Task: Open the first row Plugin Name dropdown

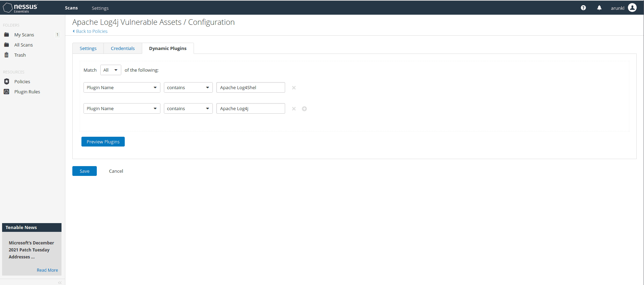Action: point(122,87)
